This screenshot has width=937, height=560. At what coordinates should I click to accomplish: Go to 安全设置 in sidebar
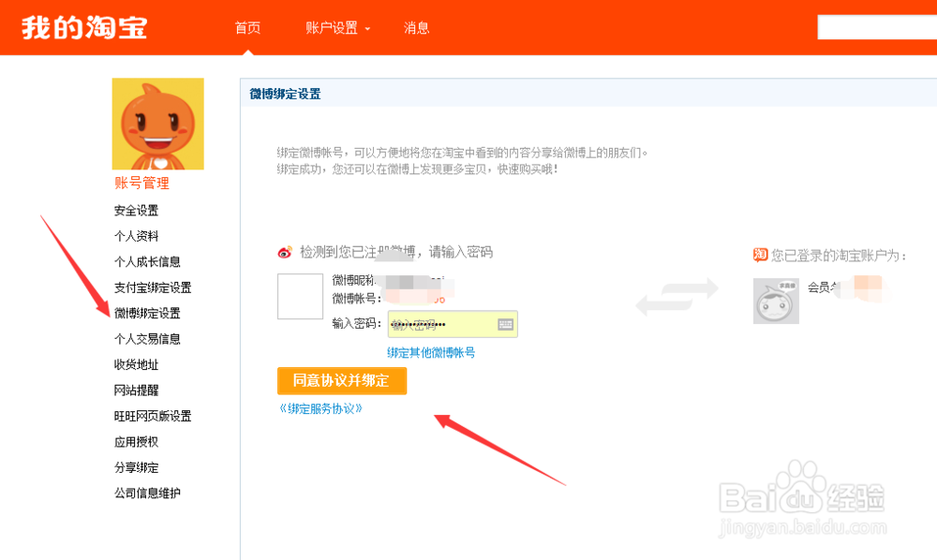point(136,210)
